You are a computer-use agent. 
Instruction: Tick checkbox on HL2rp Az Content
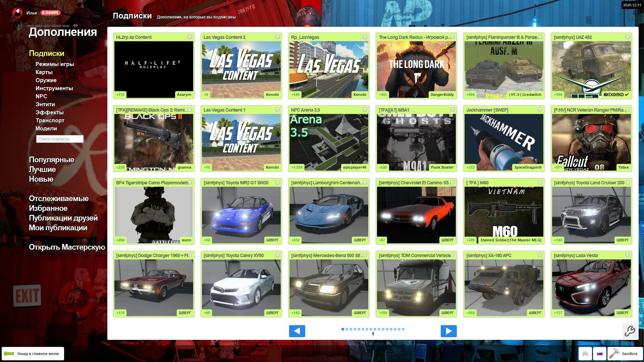190,37
